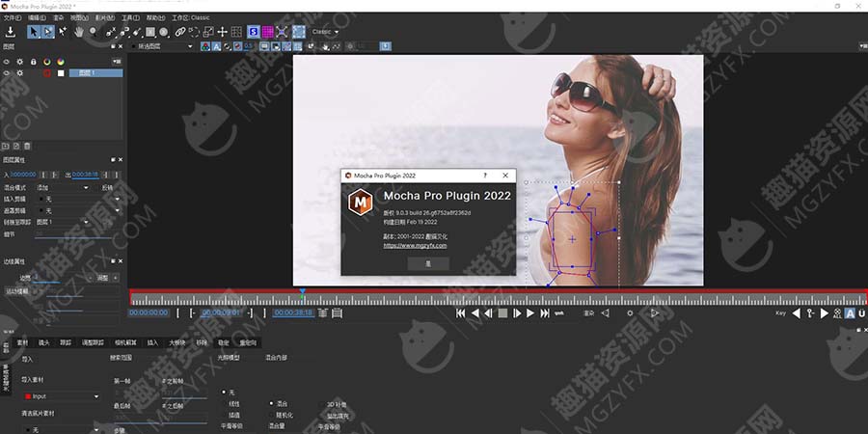Open the 文件 menu
This screenshot has height=434, width=868.
[x=13, y=17]
